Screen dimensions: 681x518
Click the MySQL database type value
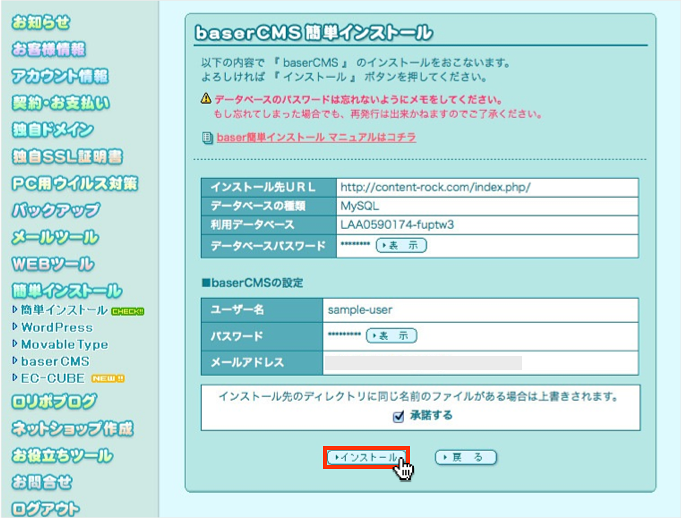360,206
